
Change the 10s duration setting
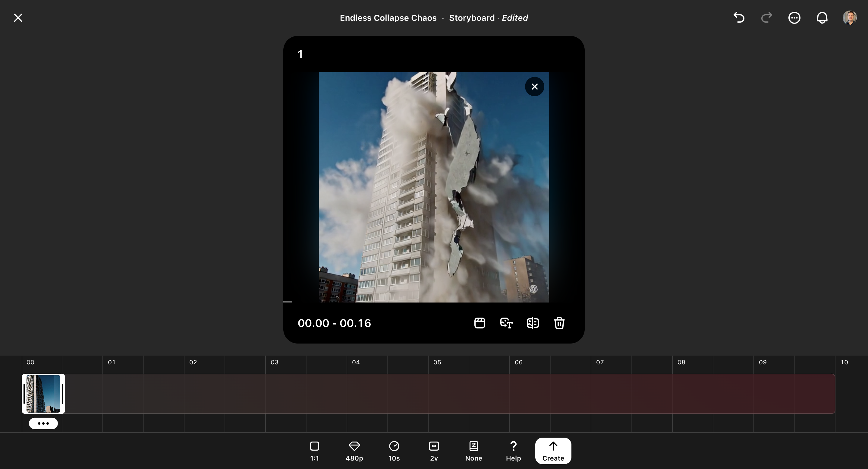click(394, 451)
